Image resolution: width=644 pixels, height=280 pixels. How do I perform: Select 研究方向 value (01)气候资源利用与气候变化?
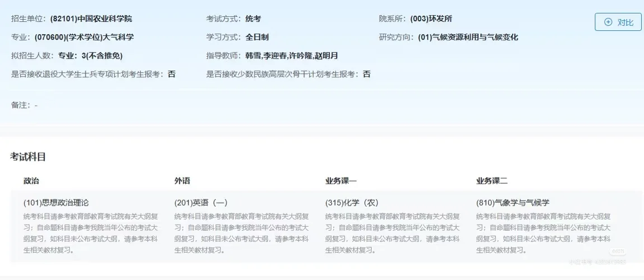(x=468, y=38)
